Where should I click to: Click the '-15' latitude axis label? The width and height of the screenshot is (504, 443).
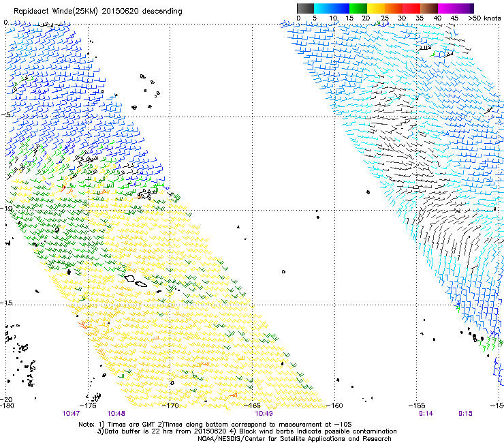(x=6, y=303)
